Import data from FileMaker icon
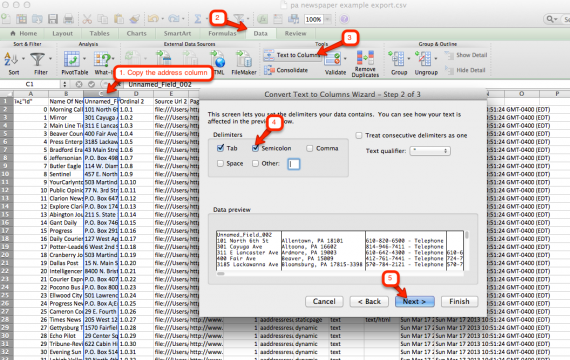This screenshot has width=570, height=360. (244, 59)
